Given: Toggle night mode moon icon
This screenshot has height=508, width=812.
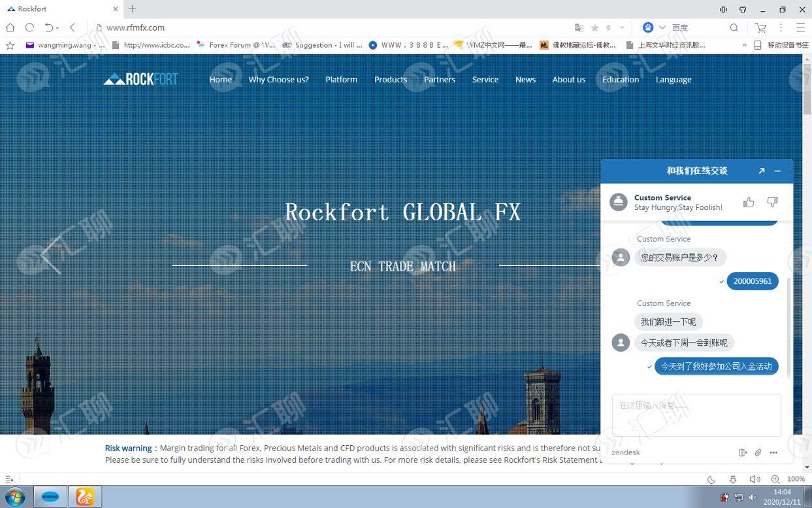Looking at the screenshot, I should 711,479.
